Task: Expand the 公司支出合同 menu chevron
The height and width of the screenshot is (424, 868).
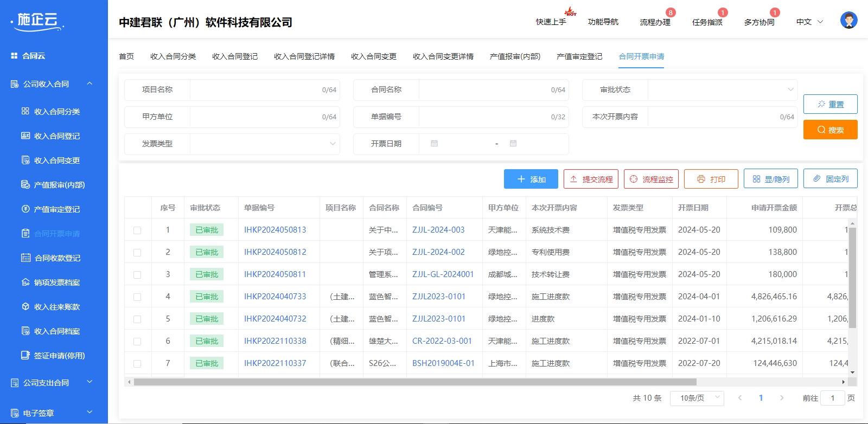Action: click(90, 382)
